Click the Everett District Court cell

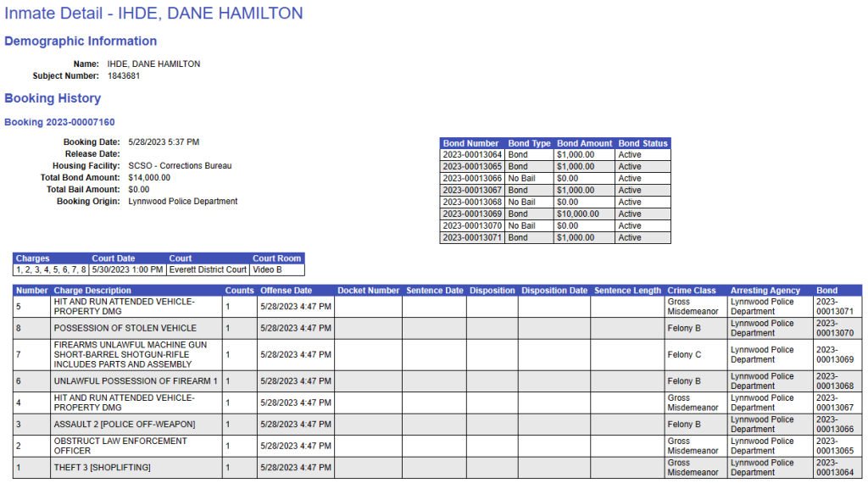tap(208, 270)
